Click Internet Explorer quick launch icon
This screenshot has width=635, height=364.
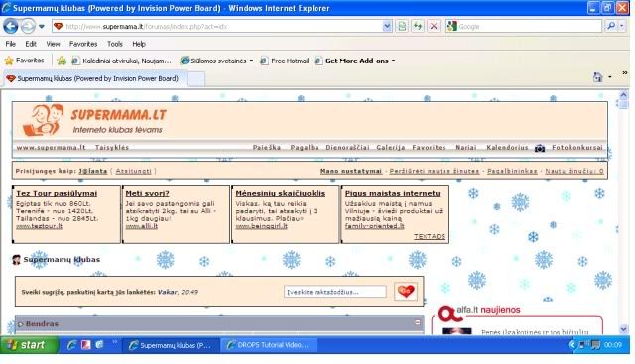click(71, 345)
